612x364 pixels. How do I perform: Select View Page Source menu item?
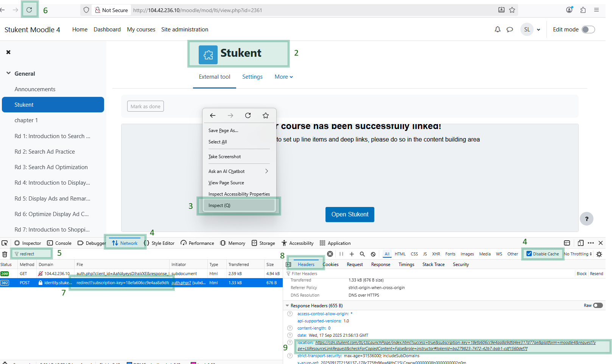click(238, 183)
